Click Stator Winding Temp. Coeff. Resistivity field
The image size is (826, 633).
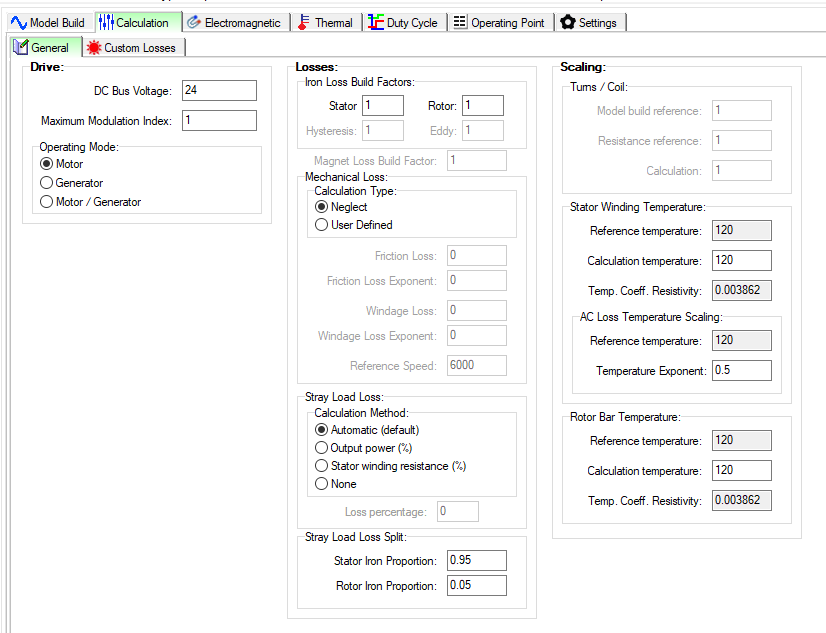[x=742, y=290]
